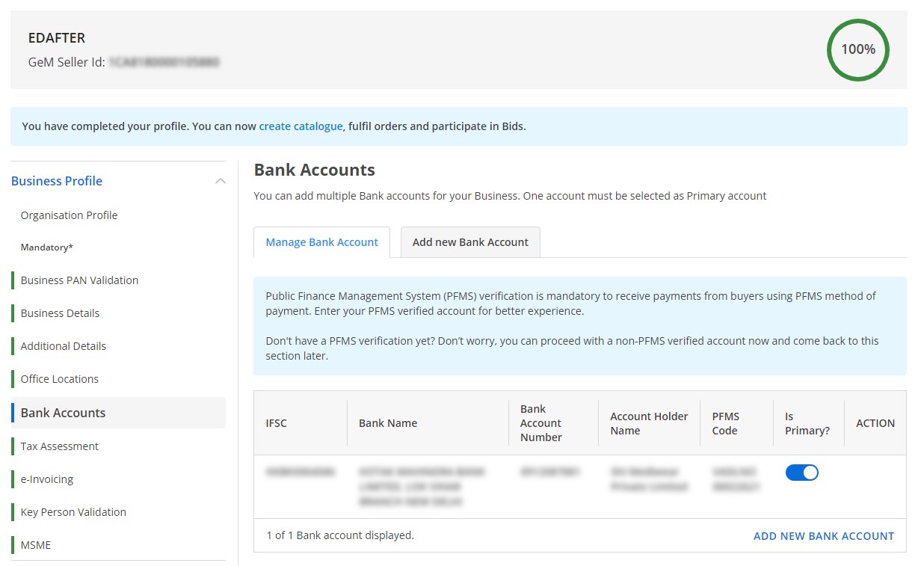Open Organisation Profile in sidebar
This screenshot has width=924, height=566.
tap(69, 215)
